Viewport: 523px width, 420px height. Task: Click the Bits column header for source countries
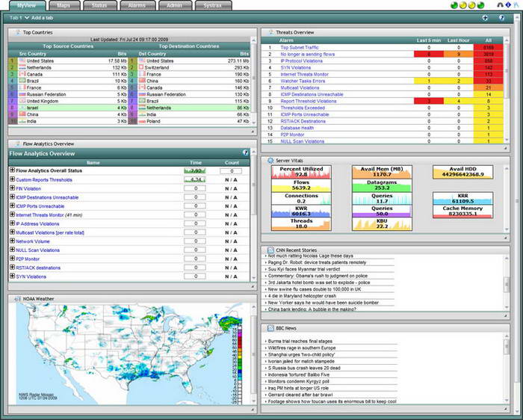[x=122, y=54]
